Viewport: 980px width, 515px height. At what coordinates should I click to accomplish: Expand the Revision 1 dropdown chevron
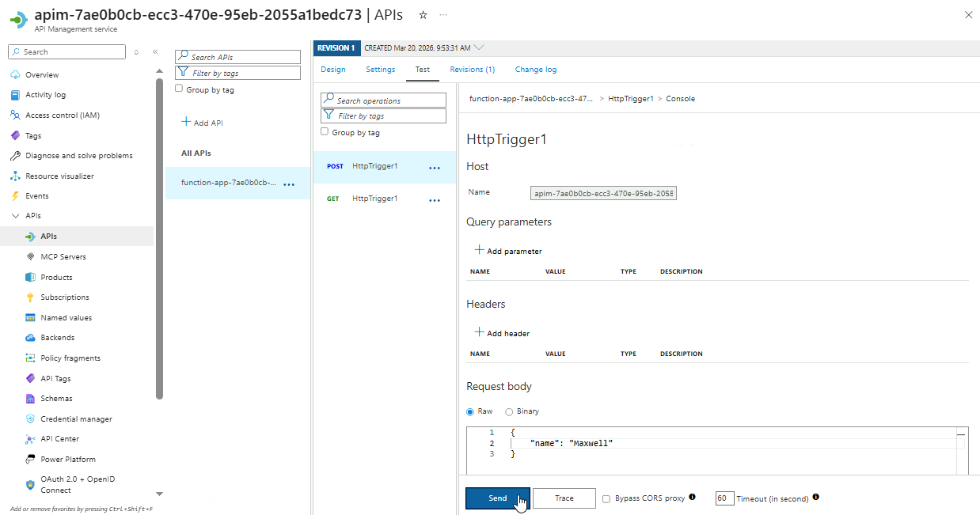coord(479,47)
